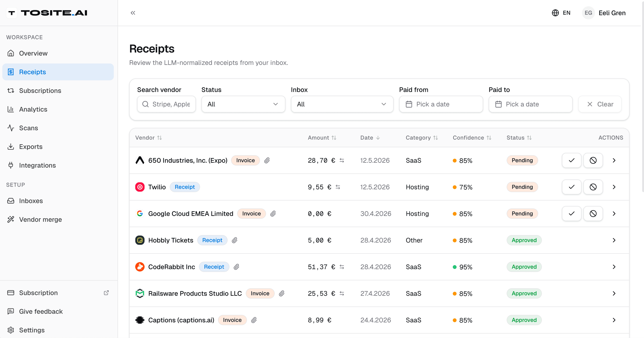
Task: Click the currency conversion icon beside 51,37 €
Action: click(x=342, y=267)
